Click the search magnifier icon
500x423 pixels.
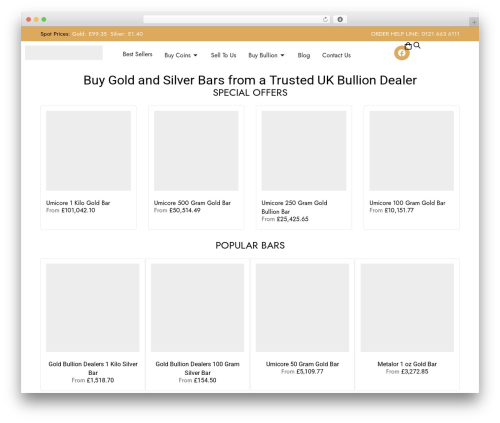(x=417, y=45)
